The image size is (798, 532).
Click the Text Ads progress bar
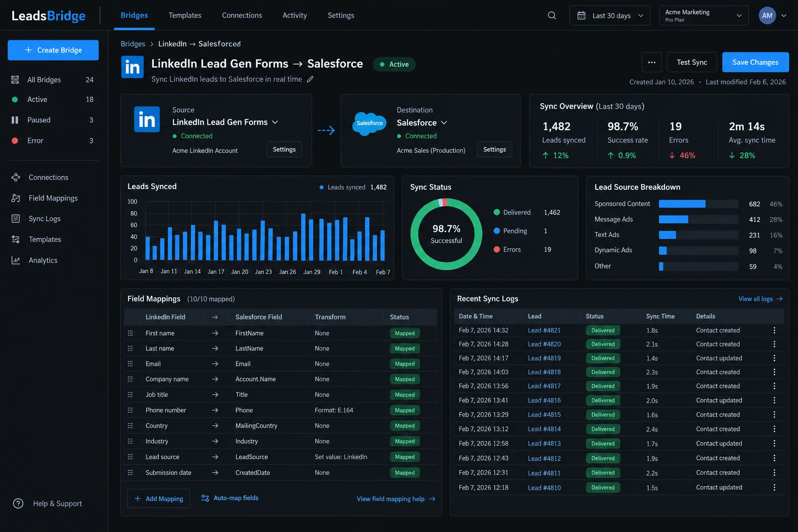(x=698, y=235)
